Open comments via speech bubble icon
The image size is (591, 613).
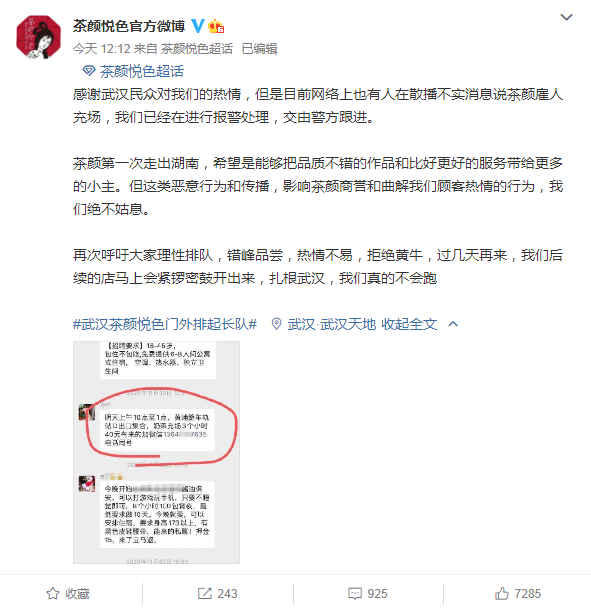[x=355, y=593]
